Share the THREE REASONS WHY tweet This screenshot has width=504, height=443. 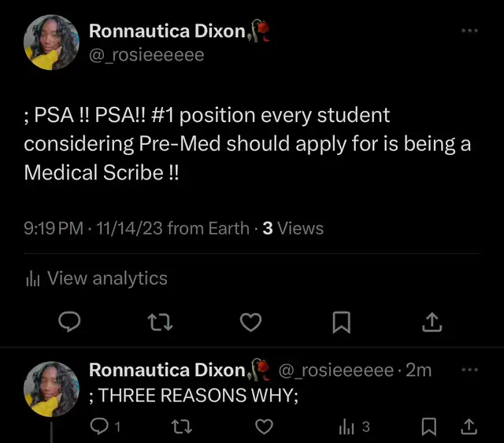[469, 426]
